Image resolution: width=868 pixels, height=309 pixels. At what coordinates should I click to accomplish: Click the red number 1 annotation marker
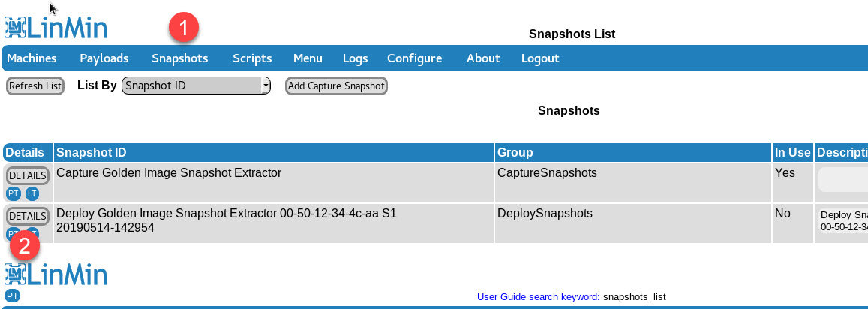183,29
